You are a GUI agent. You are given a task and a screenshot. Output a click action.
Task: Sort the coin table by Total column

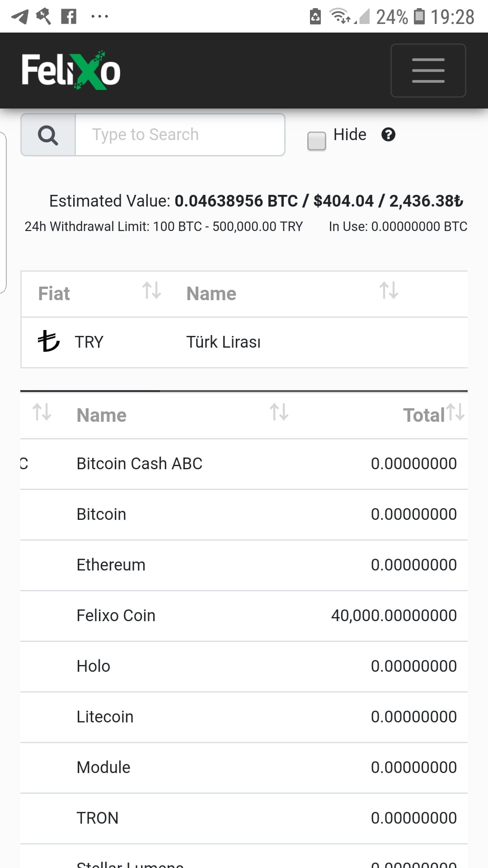pyautogui.click(x=455, y=412)
